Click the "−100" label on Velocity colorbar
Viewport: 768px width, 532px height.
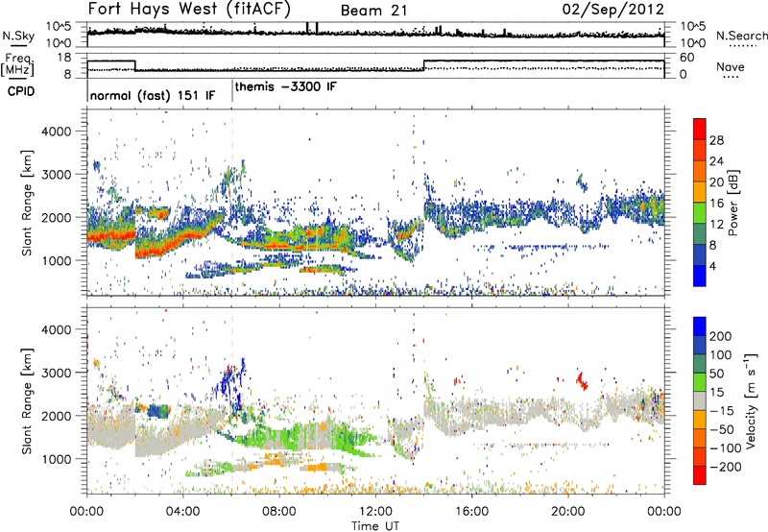point(726,448)
